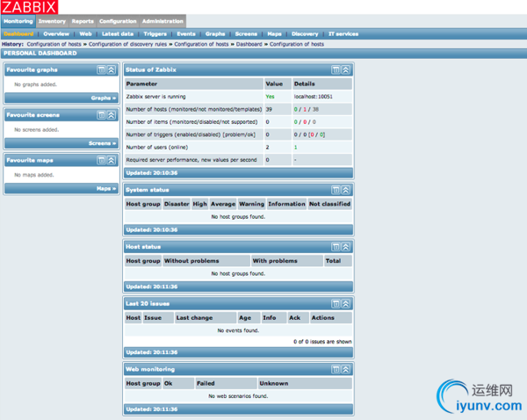
Task: Switch to the Monitoring tab
Action: click(18, 21)
